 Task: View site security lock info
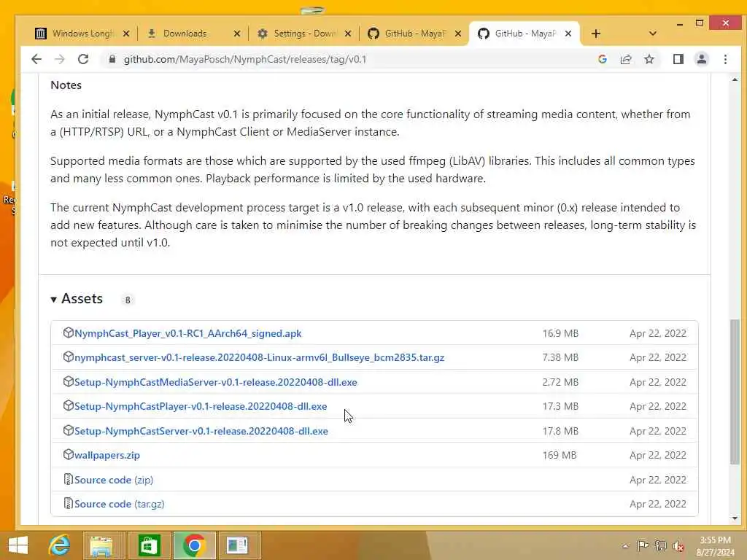pos(112,59)
